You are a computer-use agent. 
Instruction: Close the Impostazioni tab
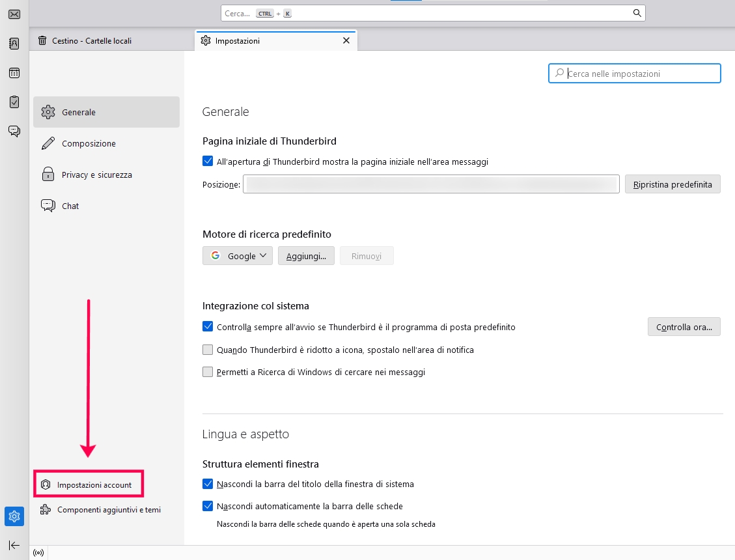(346, 41)
